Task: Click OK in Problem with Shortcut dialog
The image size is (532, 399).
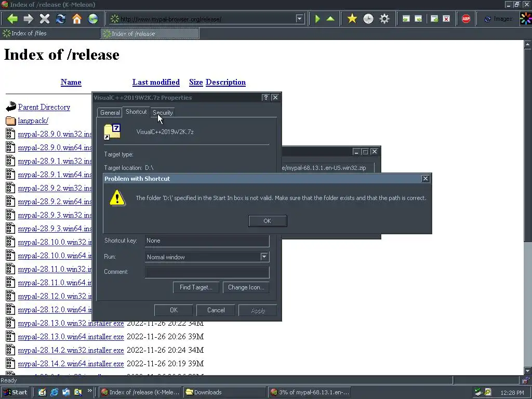Action: point(268,221)
